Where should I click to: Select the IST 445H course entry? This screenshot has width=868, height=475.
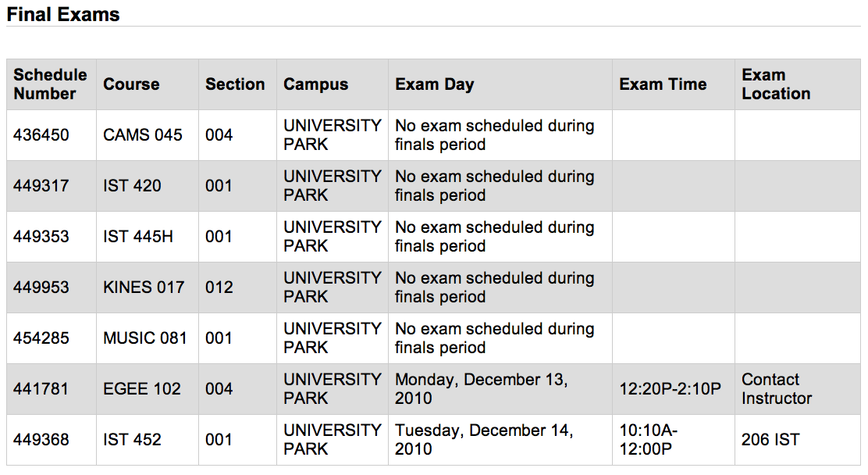point(138,237)
